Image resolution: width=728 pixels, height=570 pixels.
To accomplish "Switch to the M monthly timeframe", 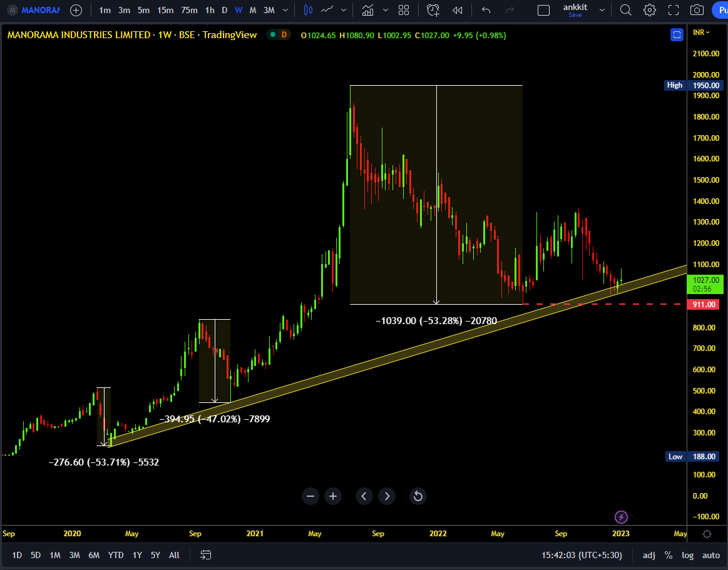I will [252, 10].
